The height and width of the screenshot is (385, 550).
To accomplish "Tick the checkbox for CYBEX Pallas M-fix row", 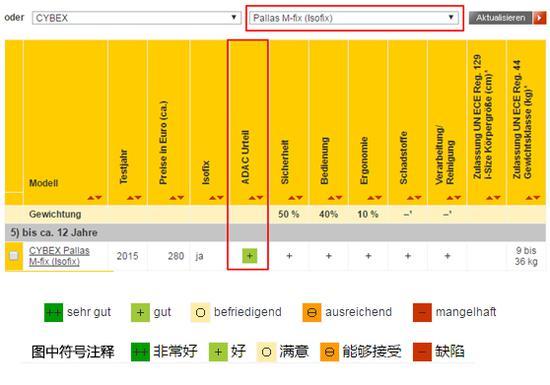I will pos(14,256).
